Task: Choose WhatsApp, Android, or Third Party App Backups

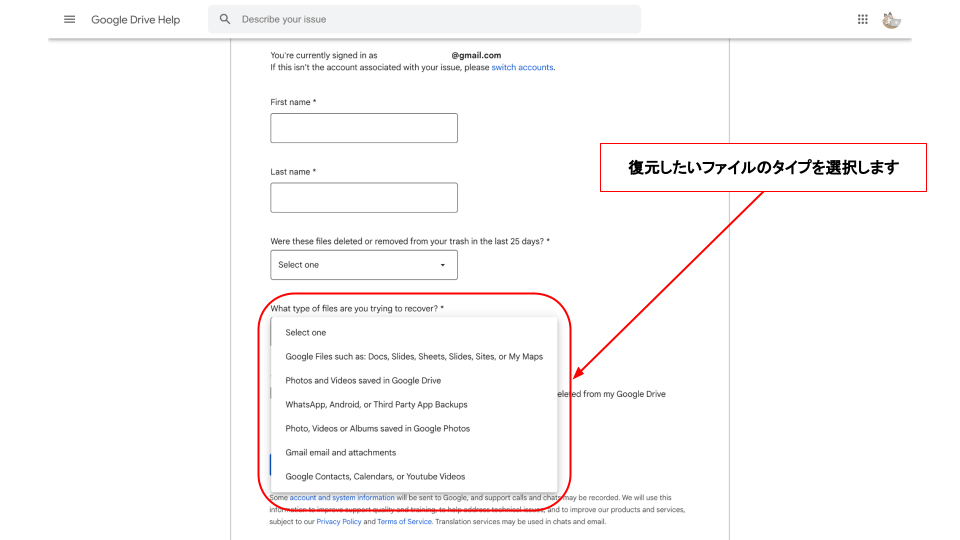Action: point(376,405)
